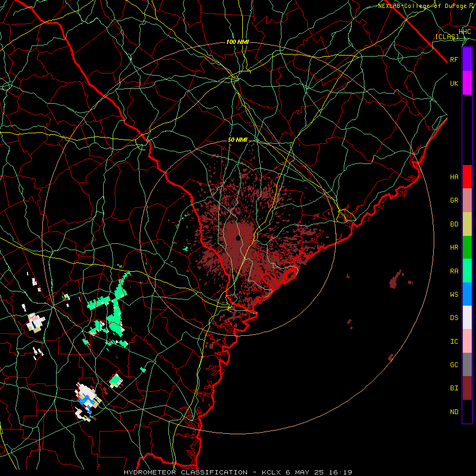The image size is (476, 476).
Task: Click the dark green HR legend swatch
Action: (467, 248)
